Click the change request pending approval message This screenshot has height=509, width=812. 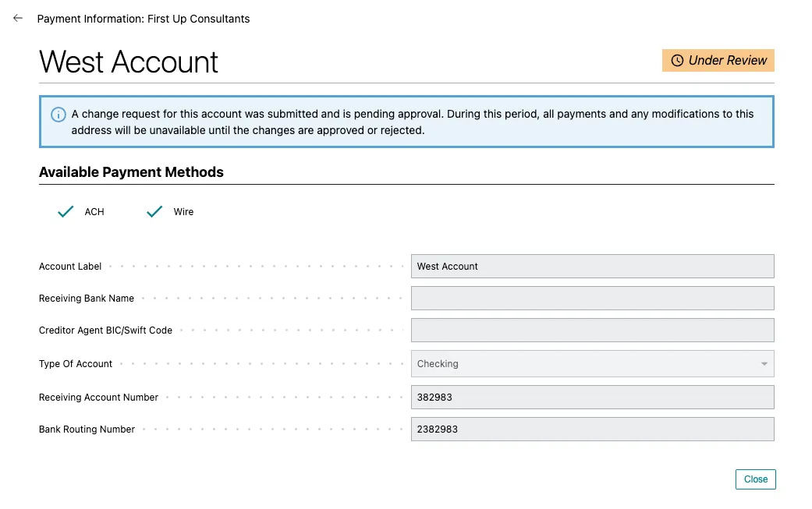(x=412, y=122)
